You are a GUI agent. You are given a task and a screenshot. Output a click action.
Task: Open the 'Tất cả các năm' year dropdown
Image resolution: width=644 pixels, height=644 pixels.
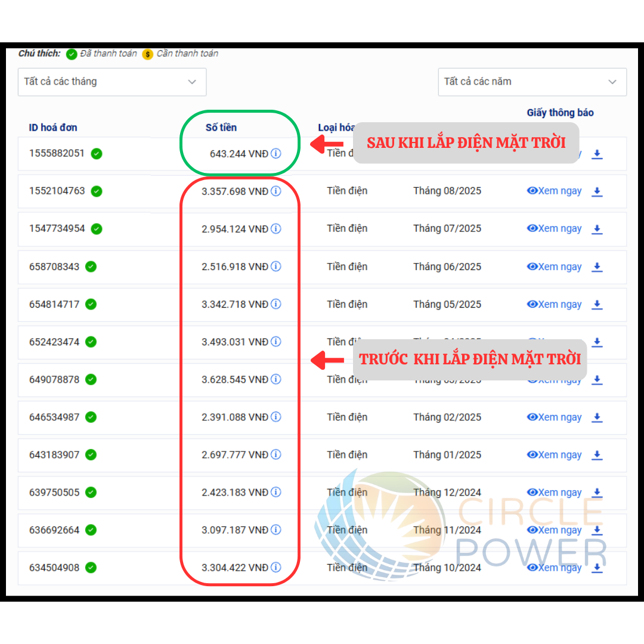pyautogui.click(x=531, y=82)
